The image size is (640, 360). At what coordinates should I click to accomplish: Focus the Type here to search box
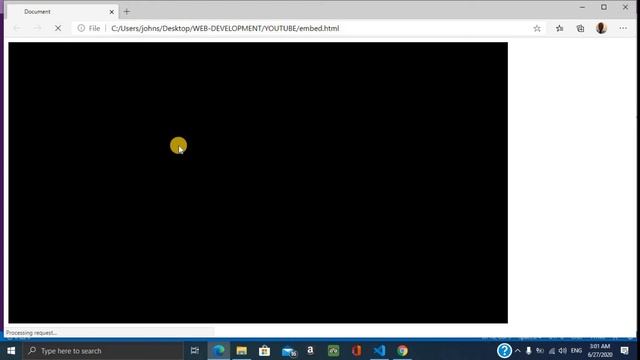(x=103, y=351)
